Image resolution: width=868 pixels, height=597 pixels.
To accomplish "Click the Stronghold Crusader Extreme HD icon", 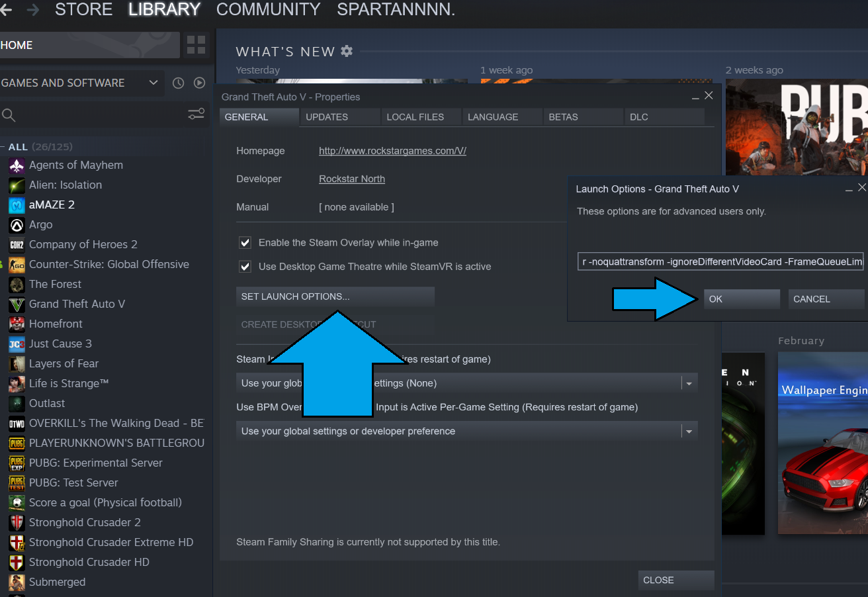I will 17,543.
